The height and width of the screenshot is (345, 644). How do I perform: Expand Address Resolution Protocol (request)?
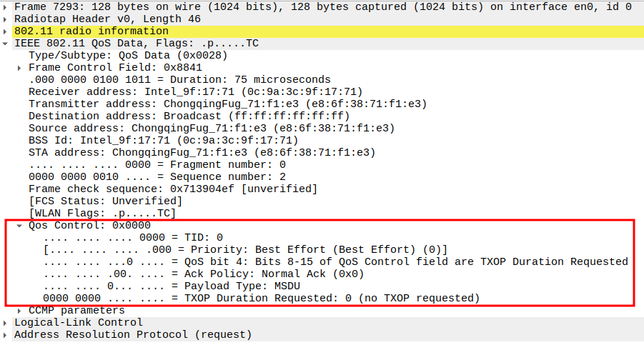(x=6, y=334)
